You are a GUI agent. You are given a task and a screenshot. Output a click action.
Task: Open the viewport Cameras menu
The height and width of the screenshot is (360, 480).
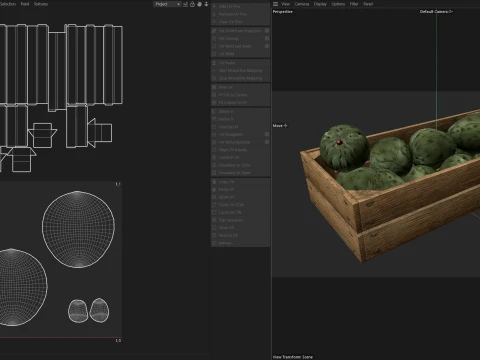point(302,4)
